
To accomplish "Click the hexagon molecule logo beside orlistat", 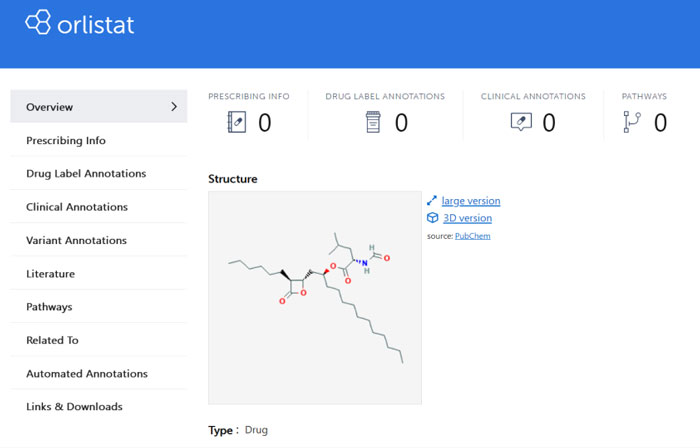I will 39,22.
